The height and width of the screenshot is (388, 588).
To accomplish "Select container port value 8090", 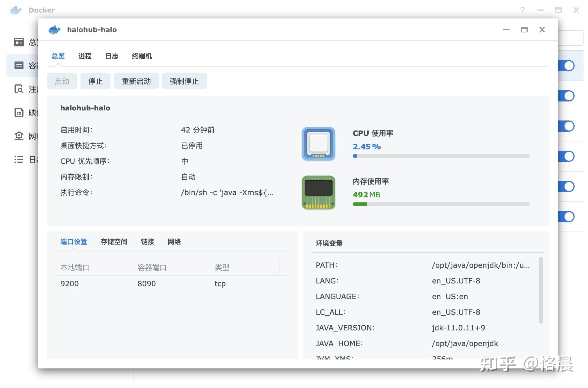I will coord(147,284).
